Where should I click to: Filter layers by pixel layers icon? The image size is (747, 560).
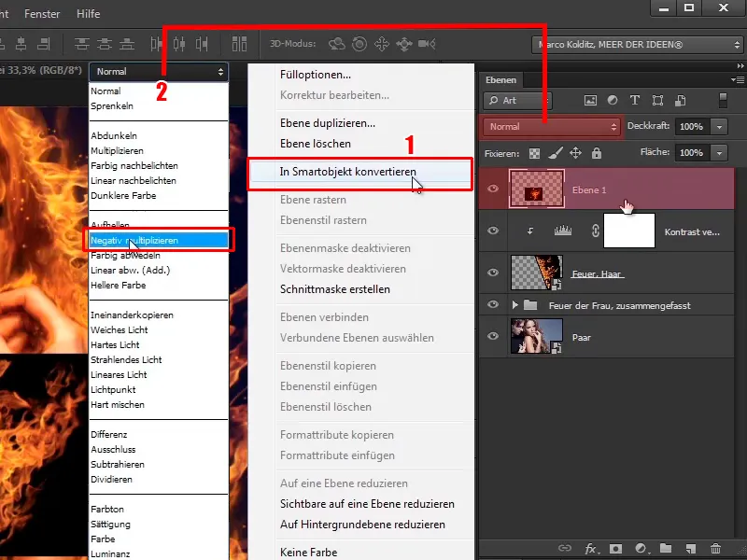590,100
